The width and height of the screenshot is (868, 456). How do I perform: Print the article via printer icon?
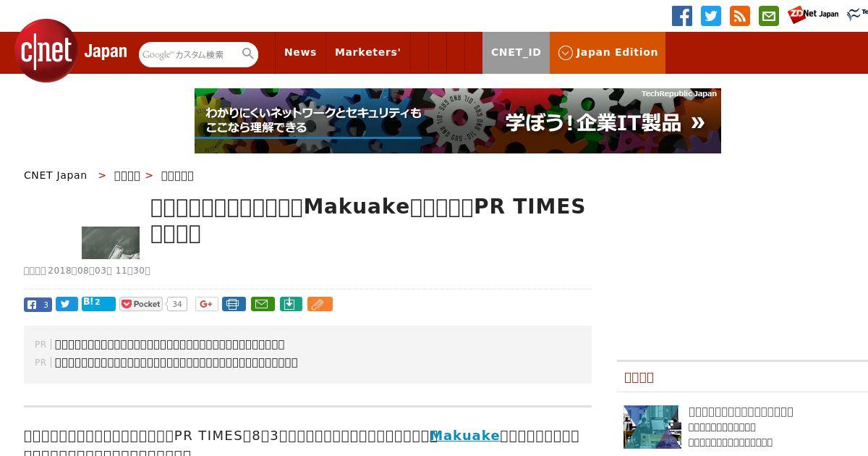(x=234, y=304)
